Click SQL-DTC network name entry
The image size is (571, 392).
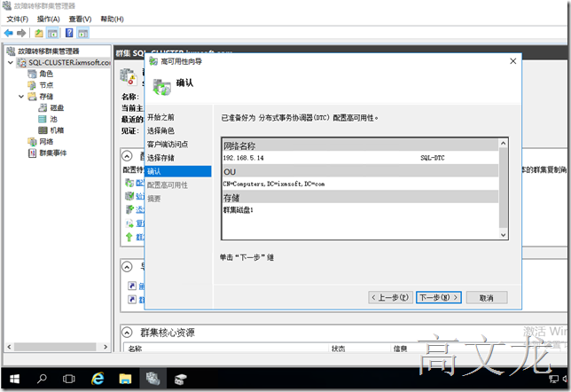[x=433, y=158]
